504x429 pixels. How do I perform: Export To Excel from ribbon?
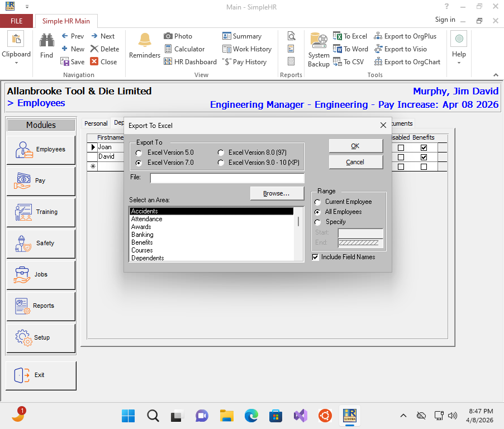[350, 36]
